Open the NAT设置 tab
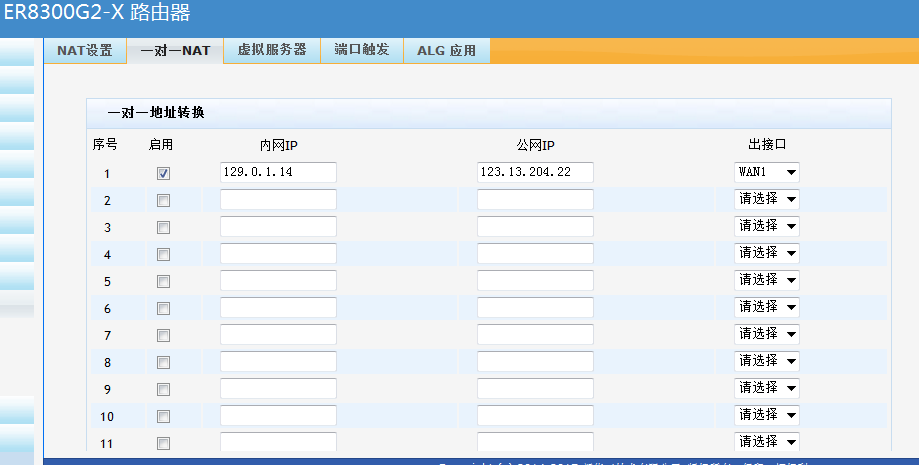 click(84, 51)
